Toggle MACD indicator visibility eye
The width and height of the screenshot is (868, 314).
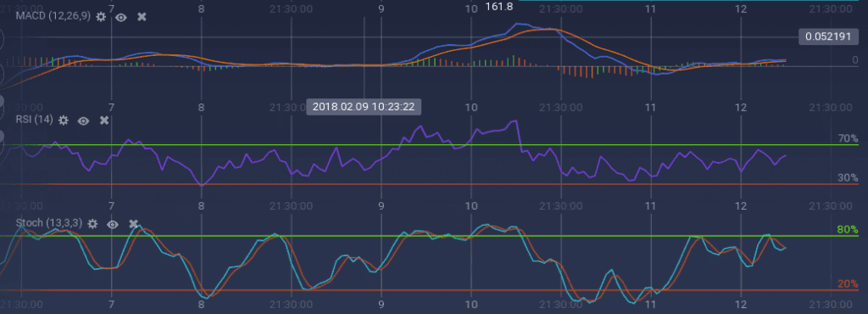[121, 17]
